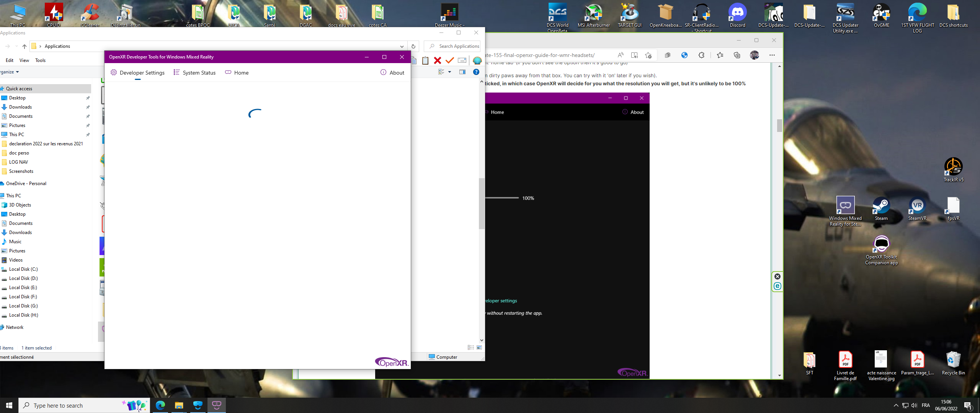This screenshot has width=980, height=413.
Task: Open the About page in OpenXR Tools
Action: tap(392, 73)
